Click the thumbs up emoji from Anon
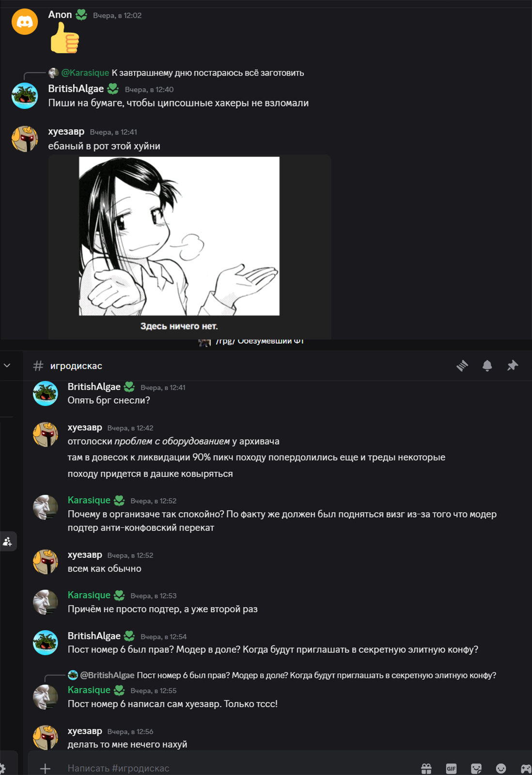This screenshot has height=775, width=532. [x=65, y=38]
